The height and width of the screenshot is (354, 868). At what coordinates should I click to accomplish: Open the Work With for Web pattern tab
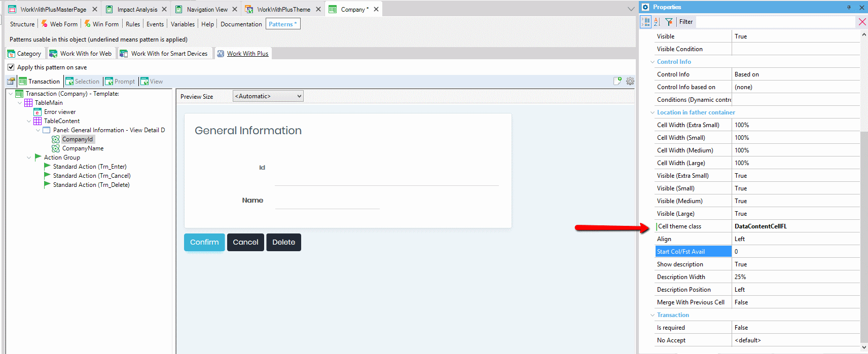[81, 54]
